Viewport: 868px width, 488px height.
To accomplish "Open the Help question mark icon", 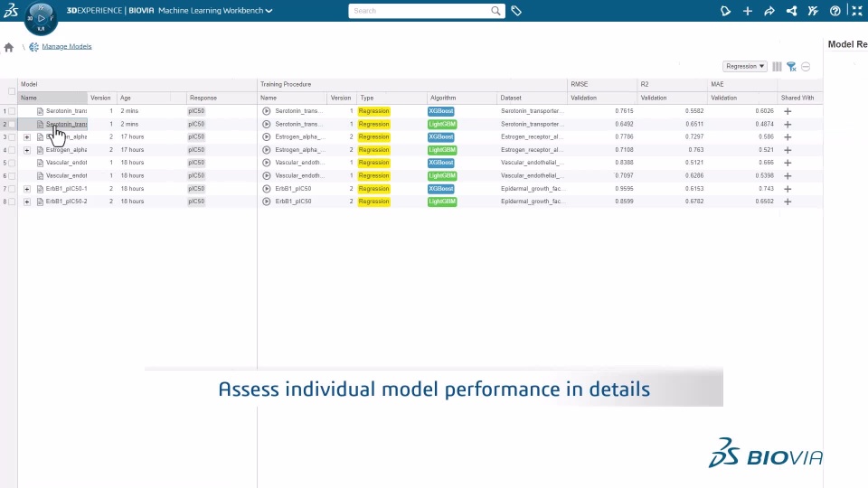I will tap(835, 11).
